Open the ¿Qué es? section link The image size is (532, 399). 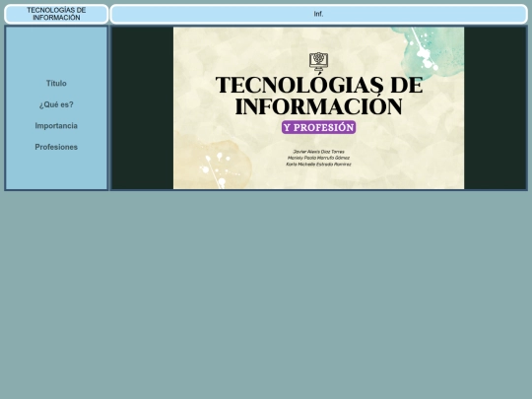point(56,104)
